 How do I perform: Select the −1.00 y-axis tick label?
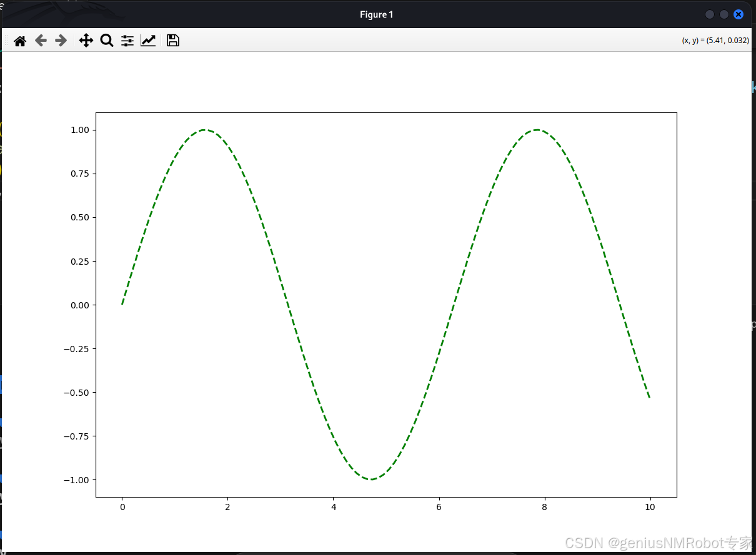point(77,479)
